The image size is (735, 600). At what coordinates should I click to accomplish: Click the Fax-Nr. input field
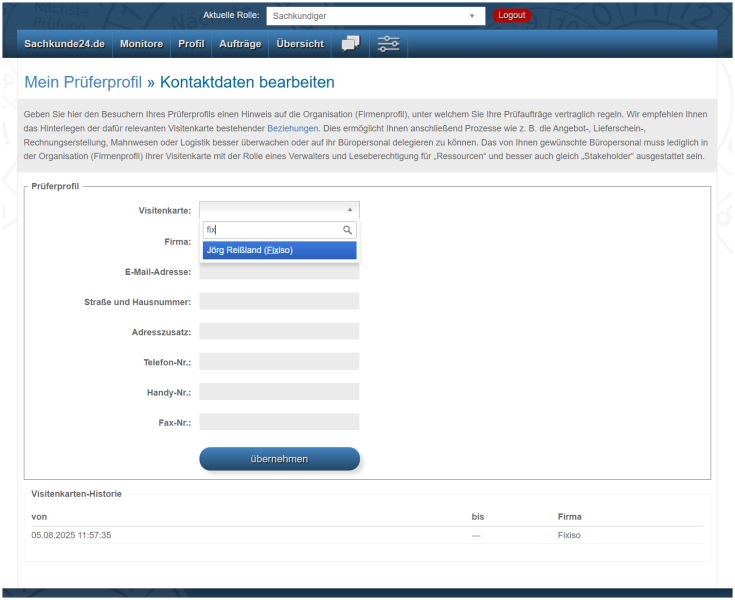279,422
